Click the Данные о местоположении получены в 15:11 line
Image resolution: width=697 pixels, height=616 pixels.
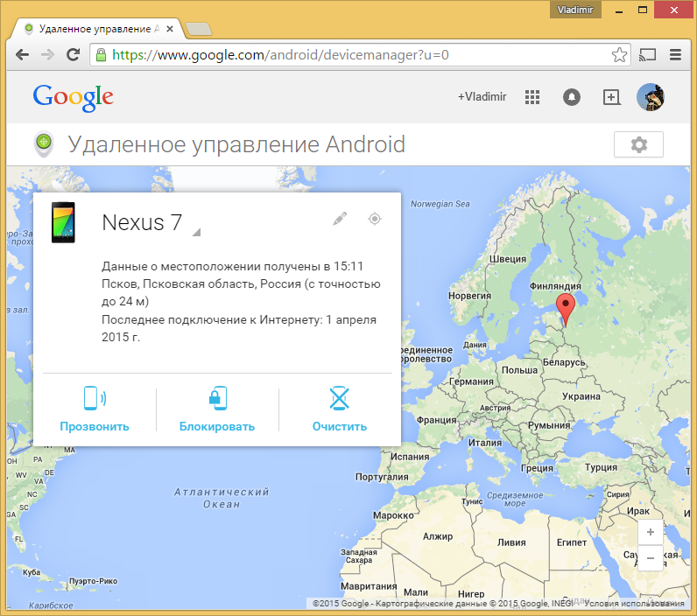(x=233, y=266)
